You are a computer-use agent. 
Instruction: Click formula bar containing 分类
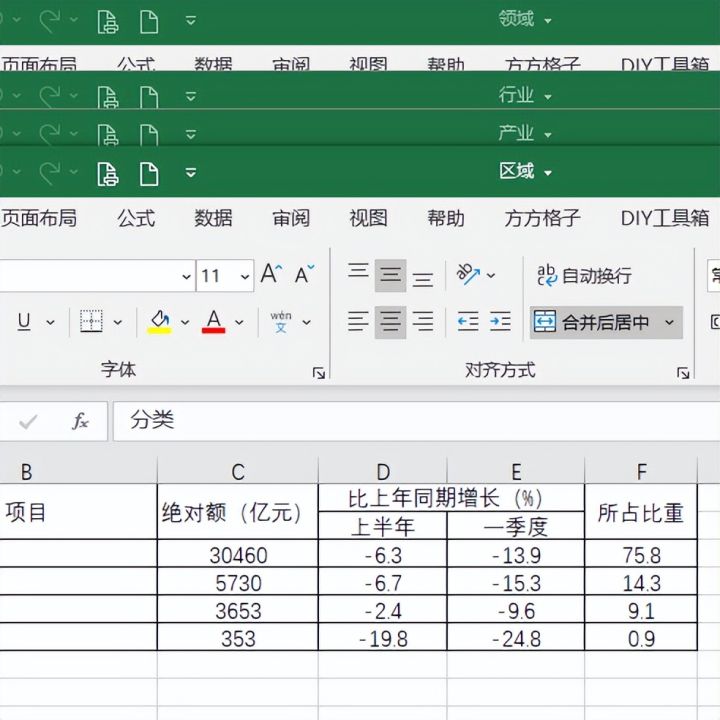pos(416,421)
